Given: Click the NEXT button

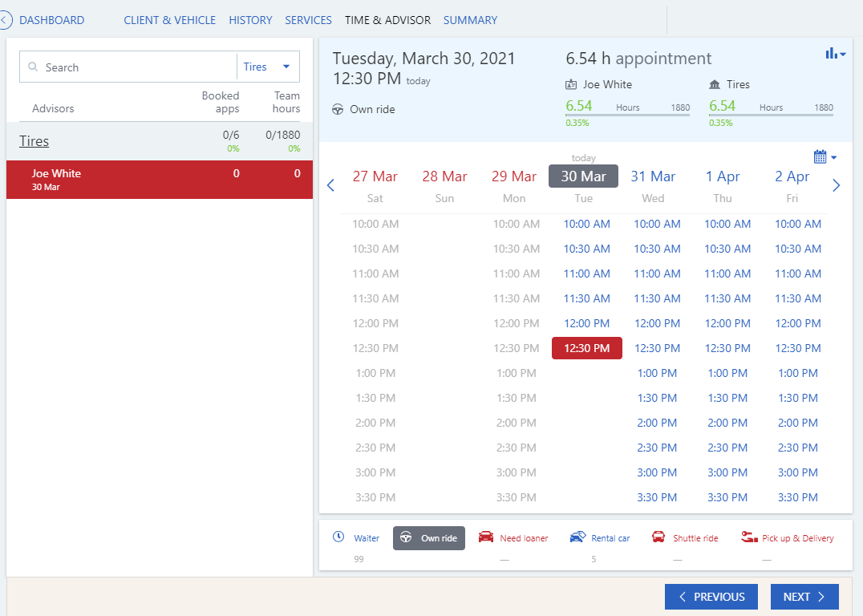Looking at the screenshot, I should 804,597.
